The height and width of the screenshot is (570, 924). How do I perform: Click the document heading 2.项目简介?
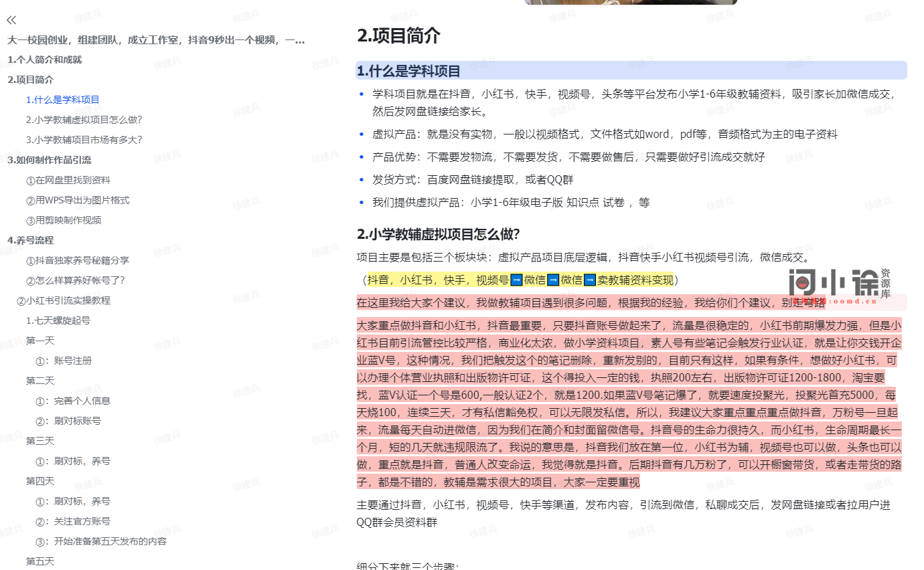[398, 35]
